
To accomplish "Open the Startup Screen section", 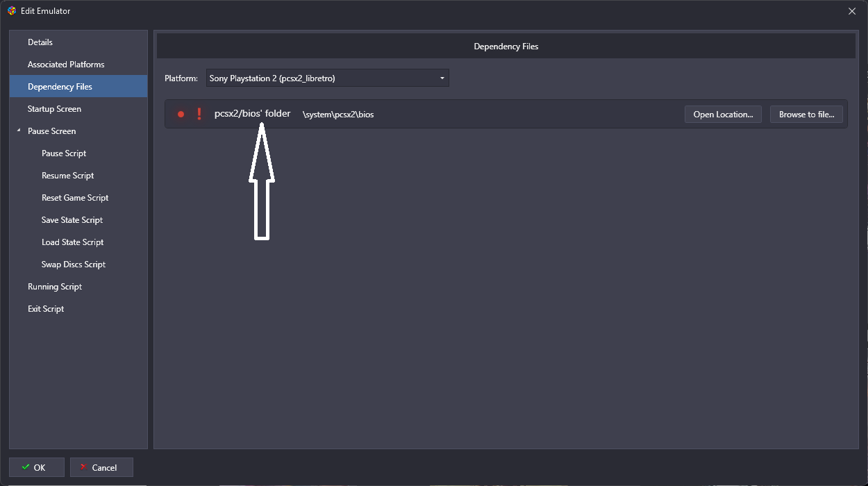I will [78, 109].
